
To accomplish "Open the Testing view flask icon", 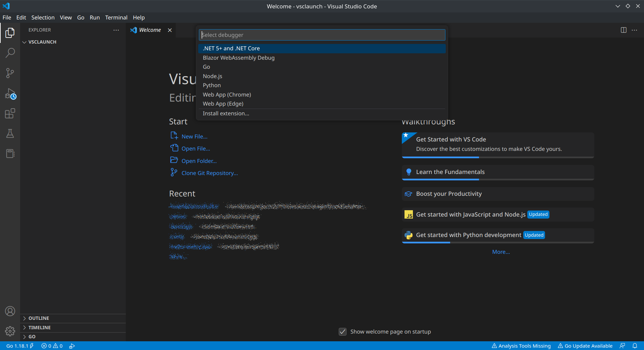I will click(x=10, y=133).
